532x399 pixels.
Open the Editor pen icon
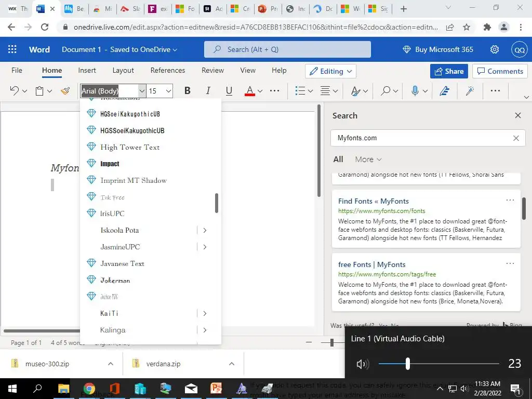(x=445, y=90)
